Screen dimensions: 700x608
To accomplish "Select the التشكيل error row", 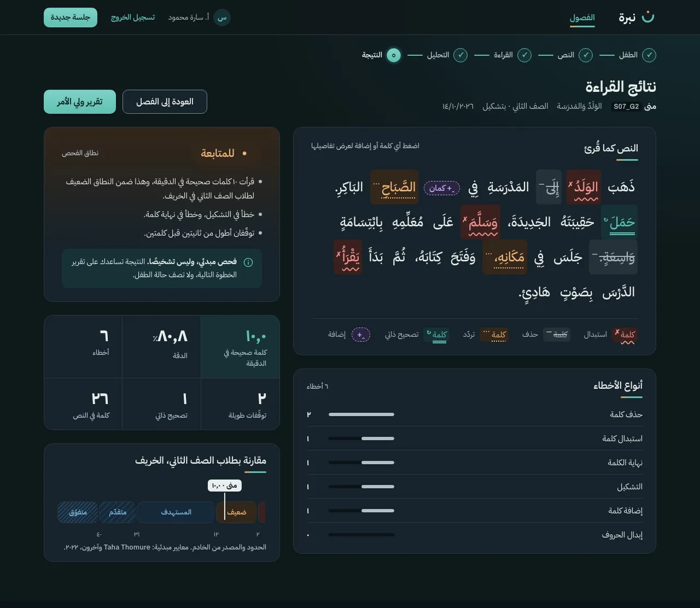I will 475,487.
